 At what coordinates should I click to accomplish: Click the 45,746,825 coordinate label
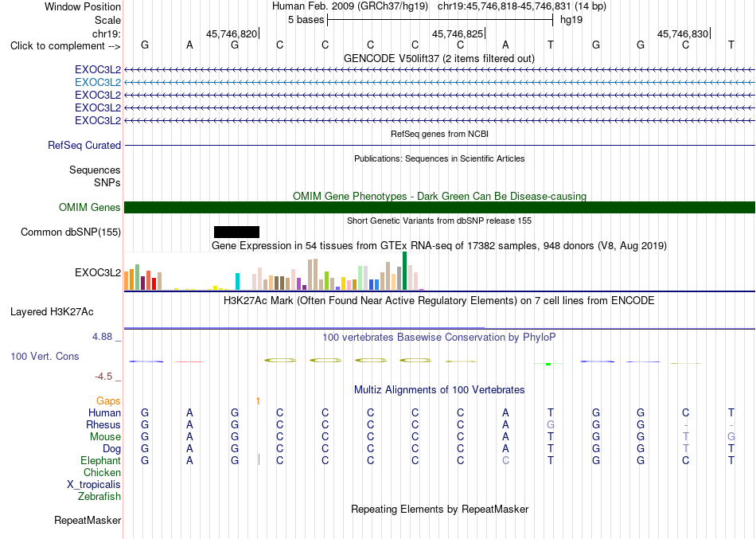tap(458, 33)
